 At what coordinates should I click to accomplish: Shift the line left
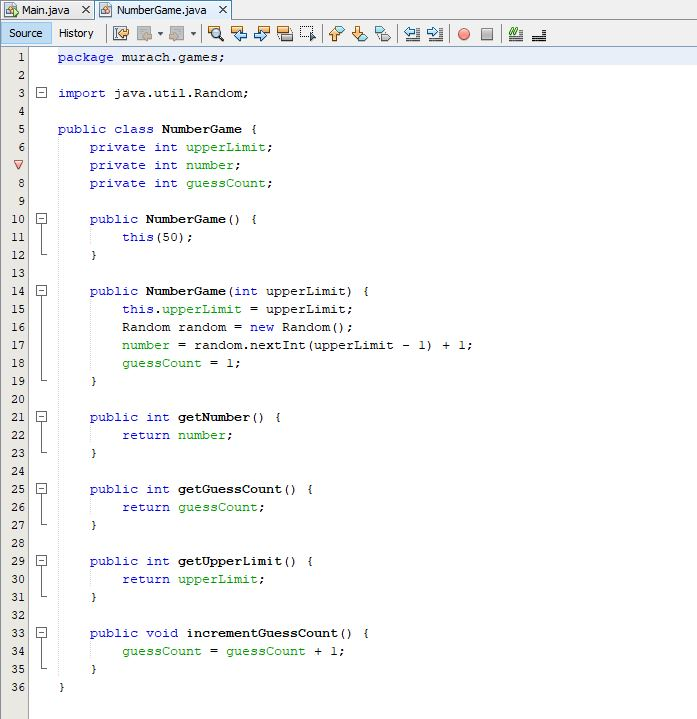click(412, 33)
